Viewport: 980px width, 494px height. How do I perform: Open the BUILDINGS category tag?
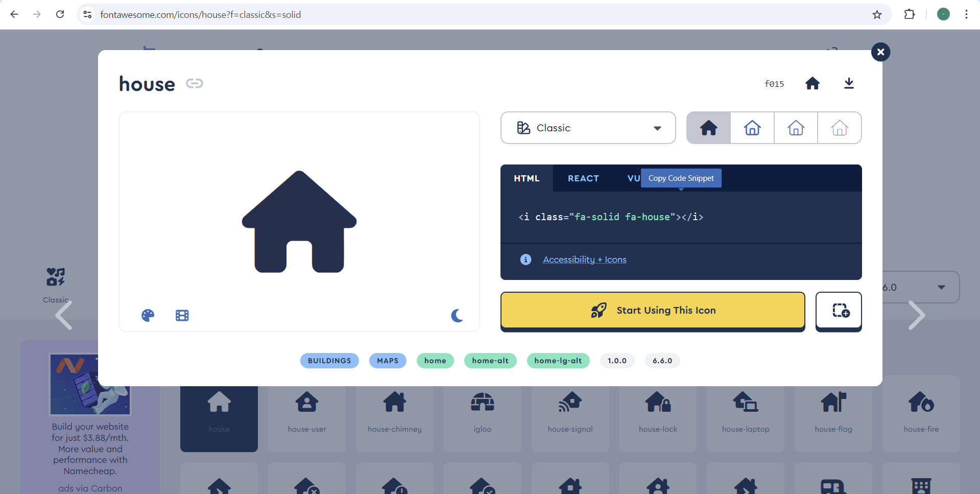point(329,361)
